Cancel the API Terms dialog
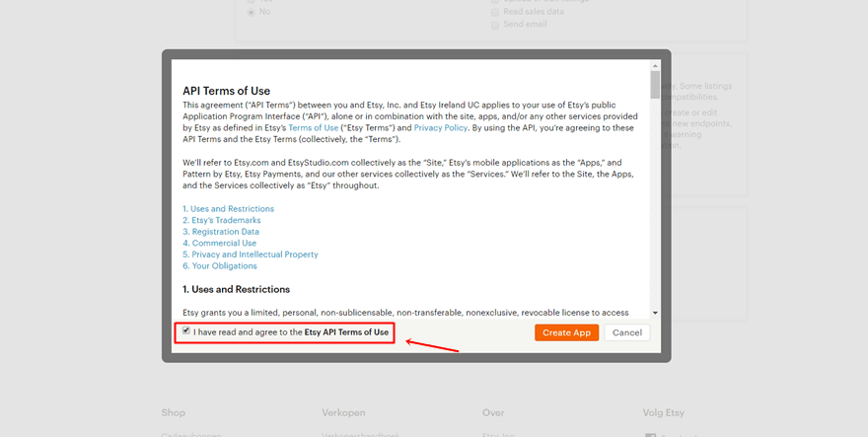This screenshot has height=437, width=868. coord(626,332)
